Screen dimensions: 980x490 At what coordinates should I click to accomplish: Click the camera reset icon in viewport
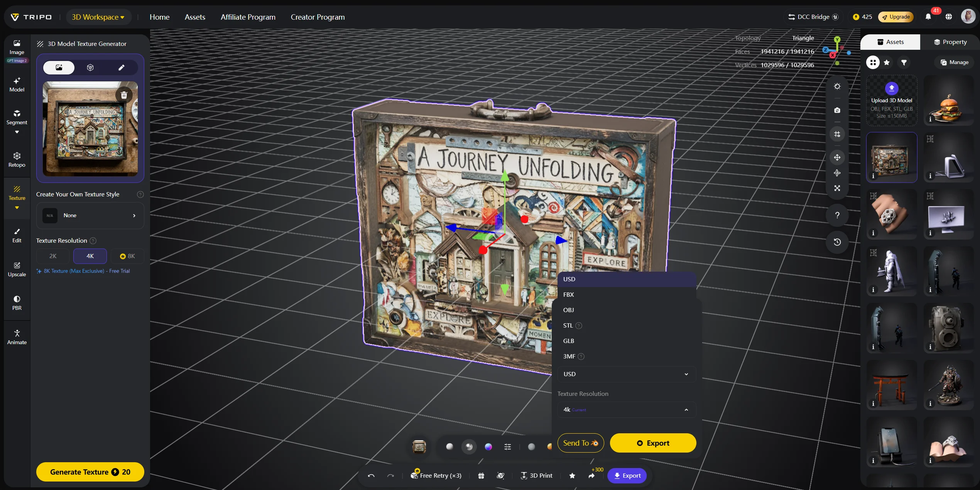point(837,110)
